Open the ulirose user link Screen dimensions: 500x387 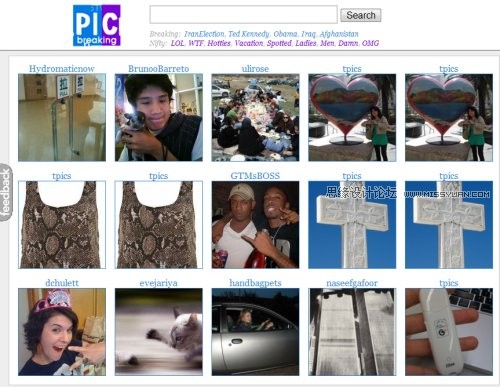pos(255,69)
